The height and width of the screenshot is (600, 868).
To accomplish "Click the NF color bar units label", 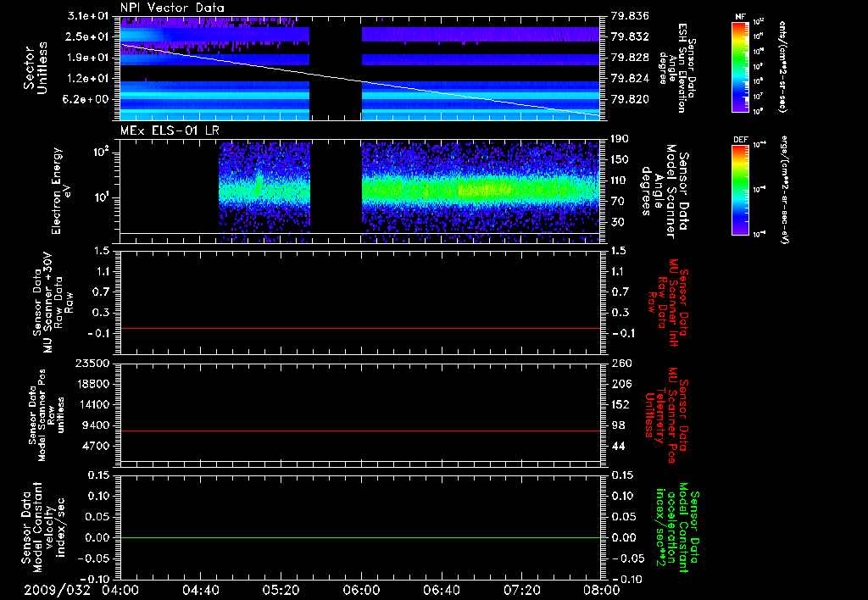I will (x=782, y=67).
